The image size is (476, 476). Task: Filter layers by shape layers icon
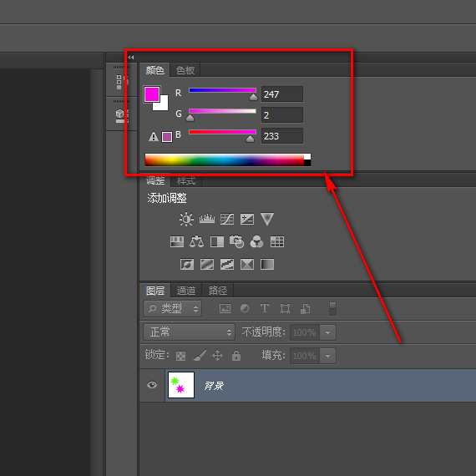[x=285, y=309]
